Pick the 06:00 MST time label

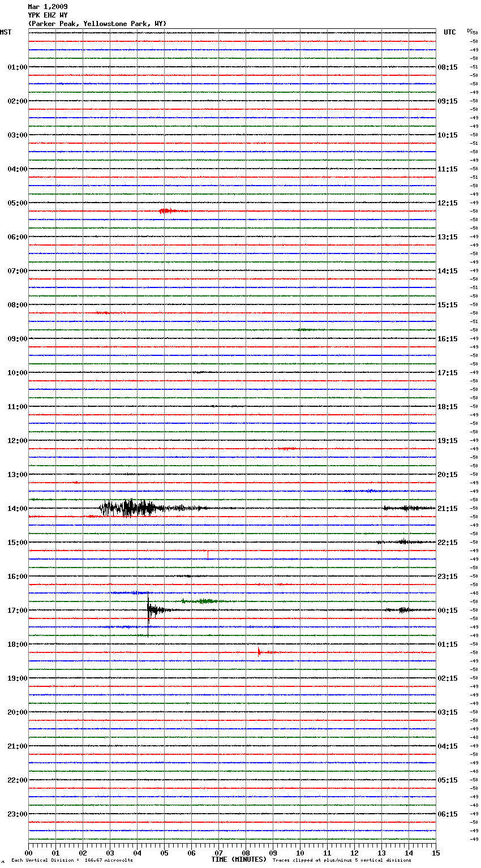pyautogui.click(x=18, y=237)
